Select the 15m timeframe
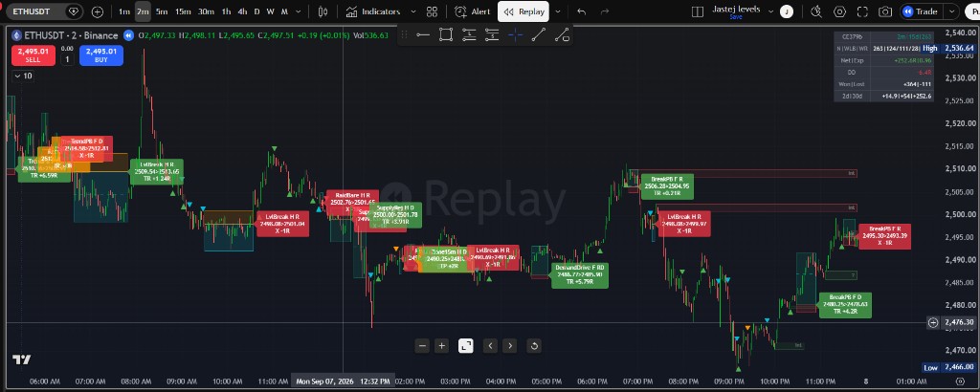 pyautogui.click(x=183, y=11)
